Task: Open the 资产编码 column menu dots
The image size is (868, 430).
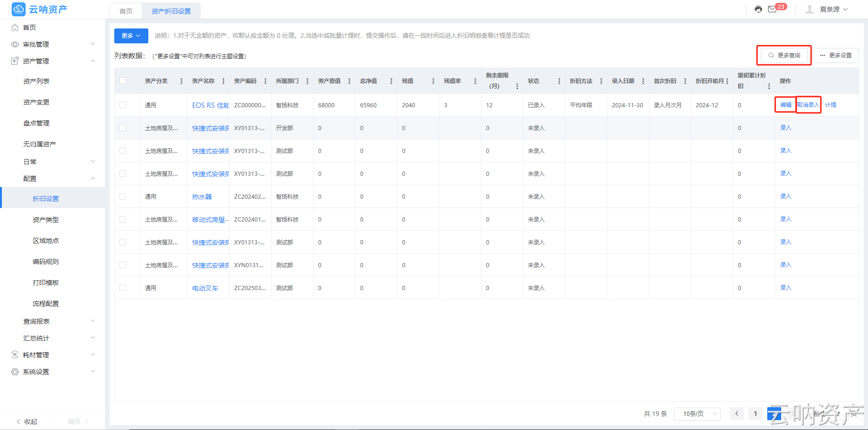Action: click(x=265, y=81)
